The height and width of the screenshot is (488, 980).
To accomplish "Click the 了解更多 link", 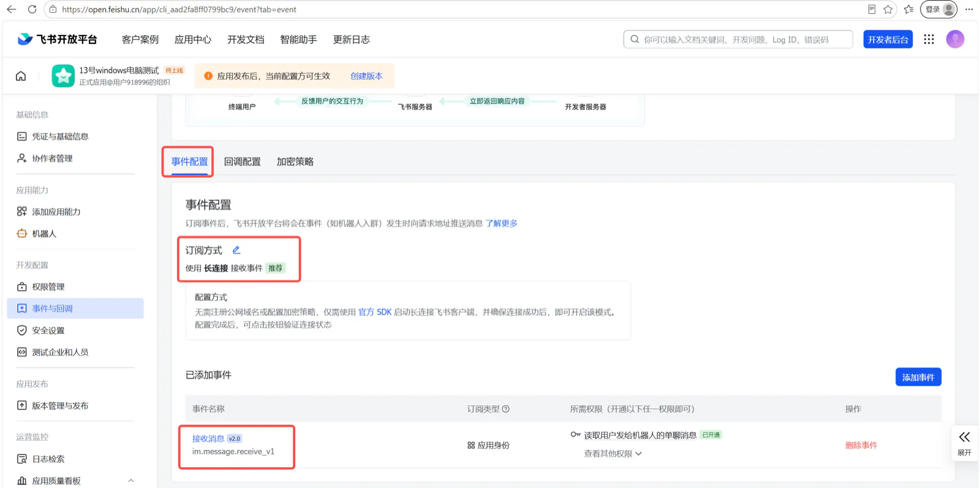I will coord(502,223).
